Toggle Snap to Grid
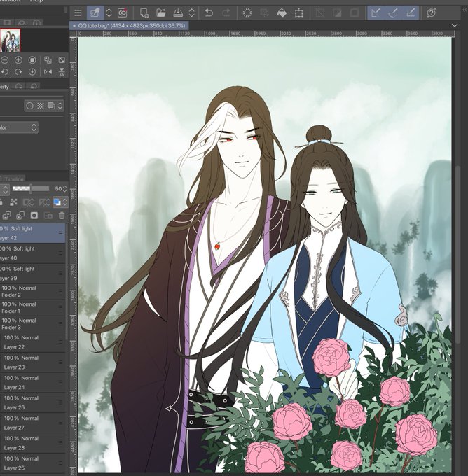 pos(411,13)
